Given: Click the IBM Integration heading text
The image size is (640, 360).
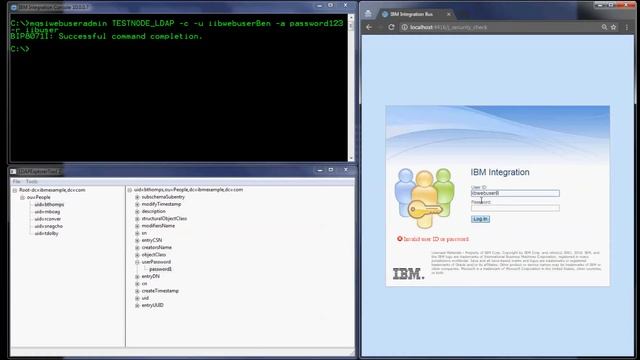Looking at the screenshot, I should [x=500, y=172].
